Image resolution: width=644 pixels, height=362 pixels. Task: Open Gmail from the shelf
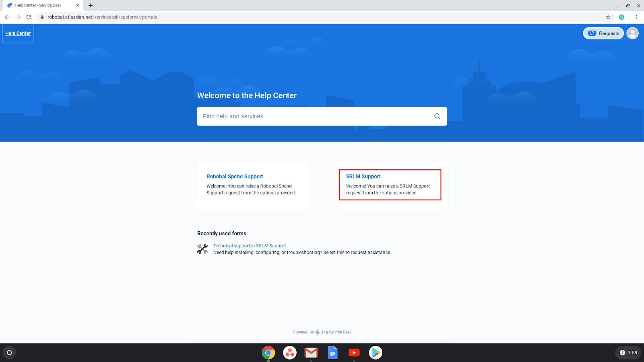pos(311,353)
